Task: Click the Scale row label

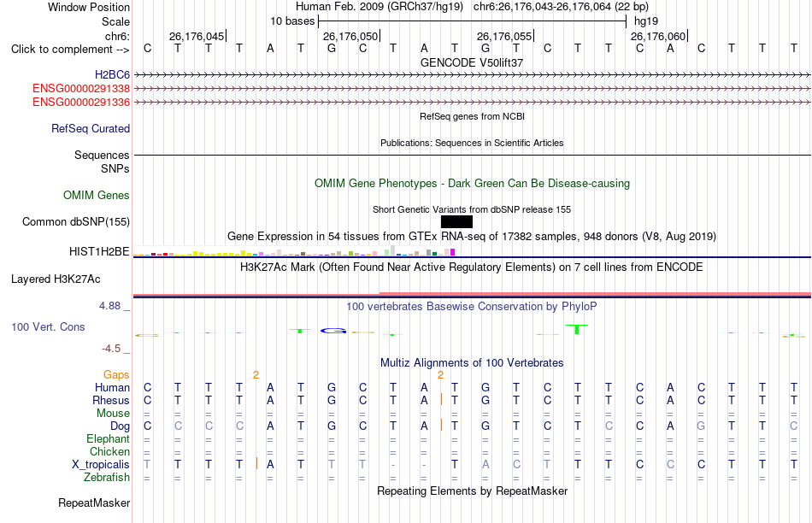Action: [x=115, y=21]
